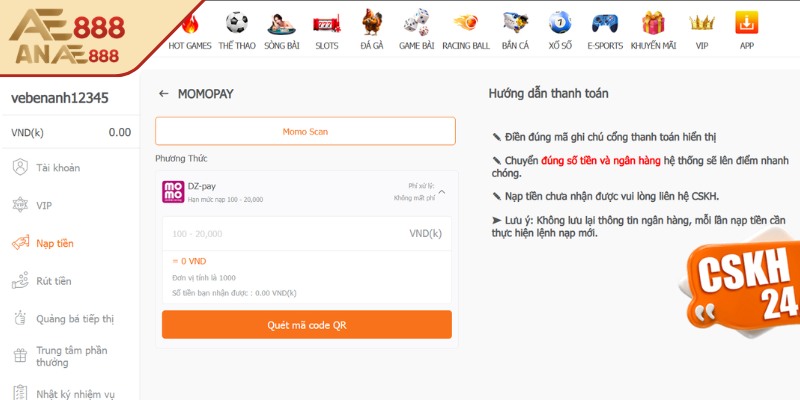Go back using the MOMOPAY arrow

pyautogui.click(x=163, y=94)
